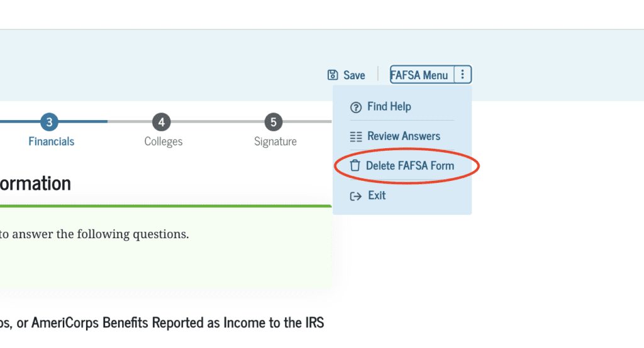Click the Exit arrow icon
644x348 pixels.
(x=356, y=196)
